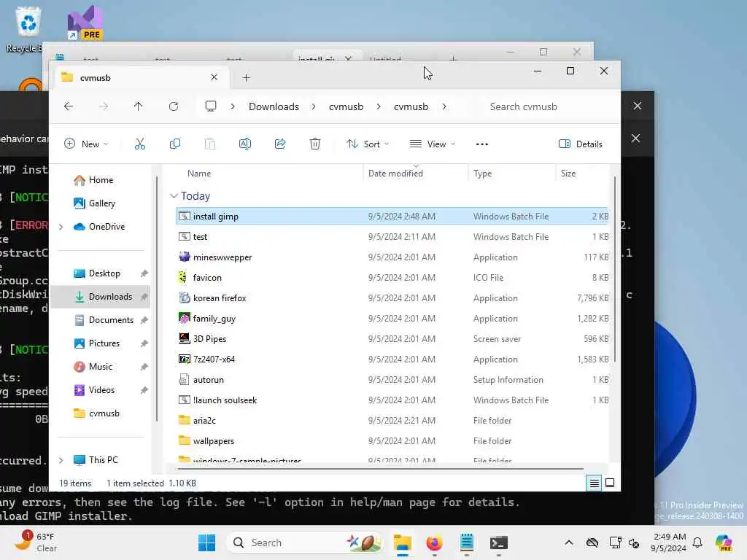747x560 pixels.
Task: Open the See more ellipsis menu
Action: pyautogui.click(x=482, y=144)
